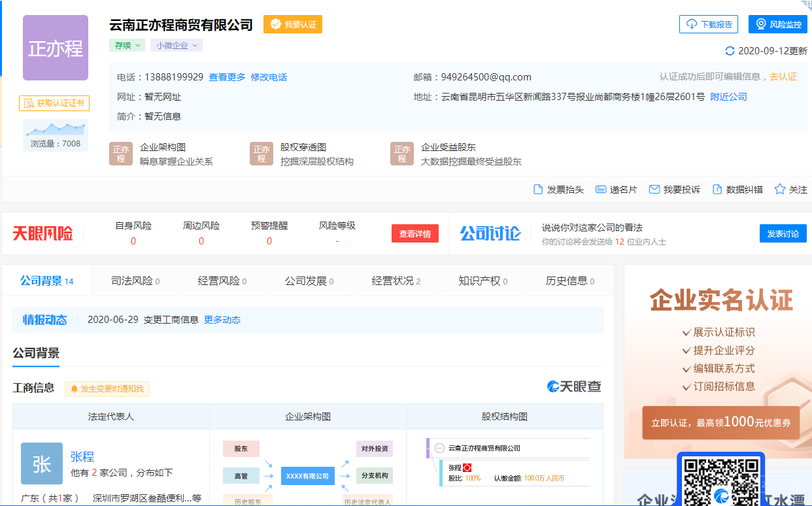
Task: Switch to 公司背景 tab
Action: pyautogui.click(x=47, y=281)
